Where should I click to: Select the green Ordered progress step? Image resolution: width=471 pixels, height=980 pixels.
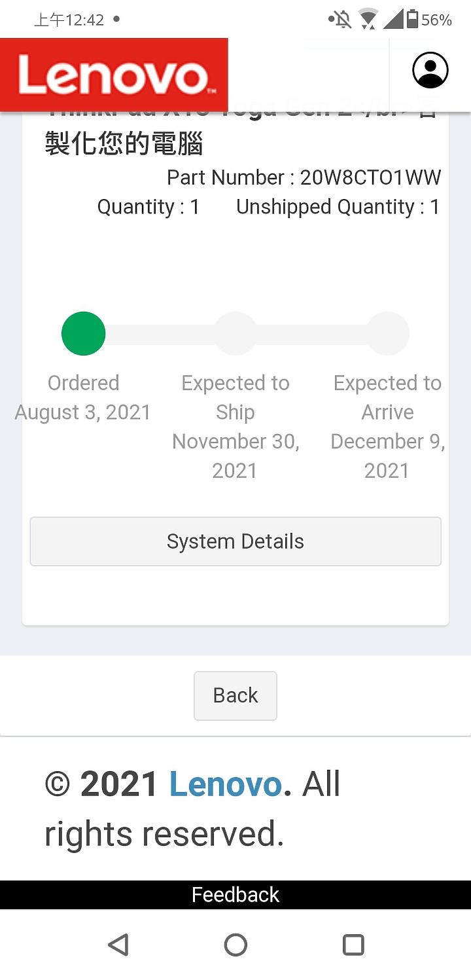coord(83,333)
